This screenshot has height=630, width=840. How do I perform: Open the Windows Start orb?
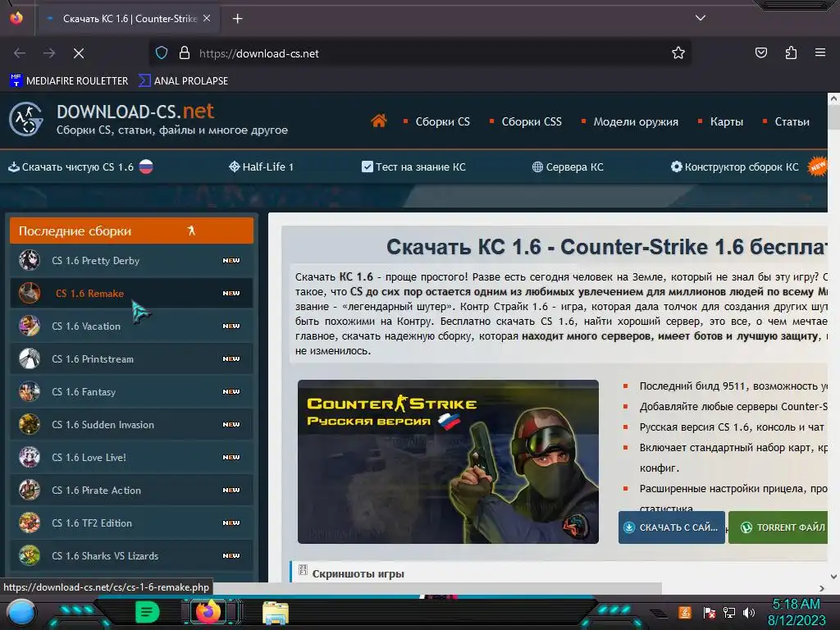(x=21, y=612)
